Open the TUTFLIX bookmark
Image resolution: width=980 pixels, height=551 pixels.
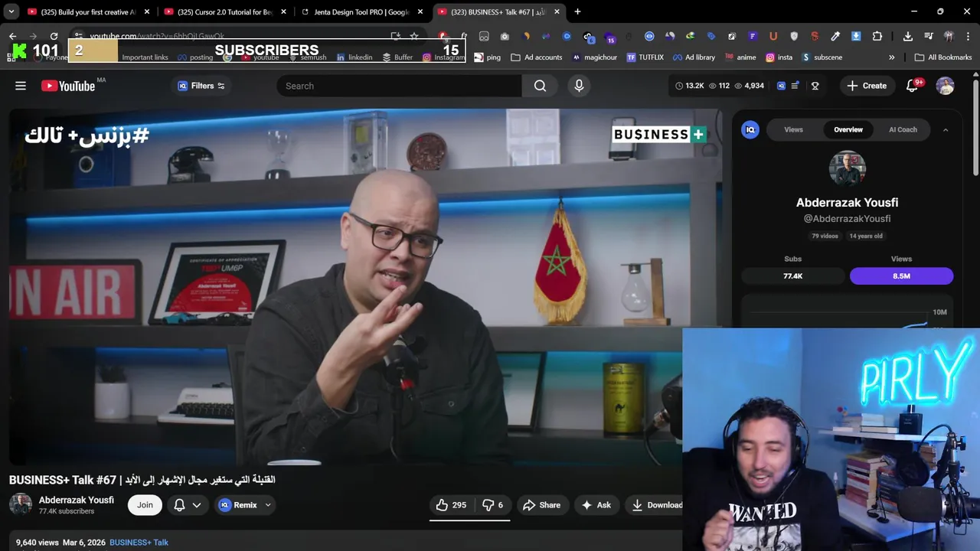(645, 57)
